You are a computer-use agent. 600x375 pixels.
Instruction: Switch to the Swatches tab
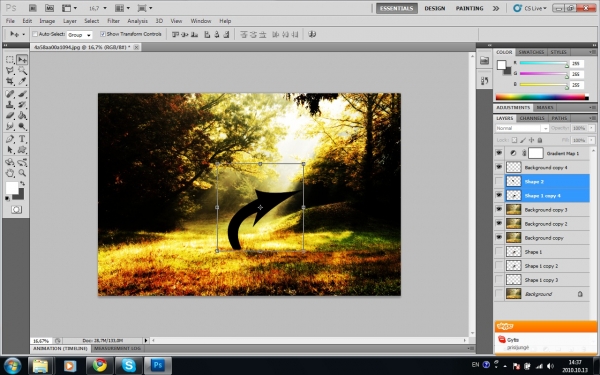(x=531, y=52)
